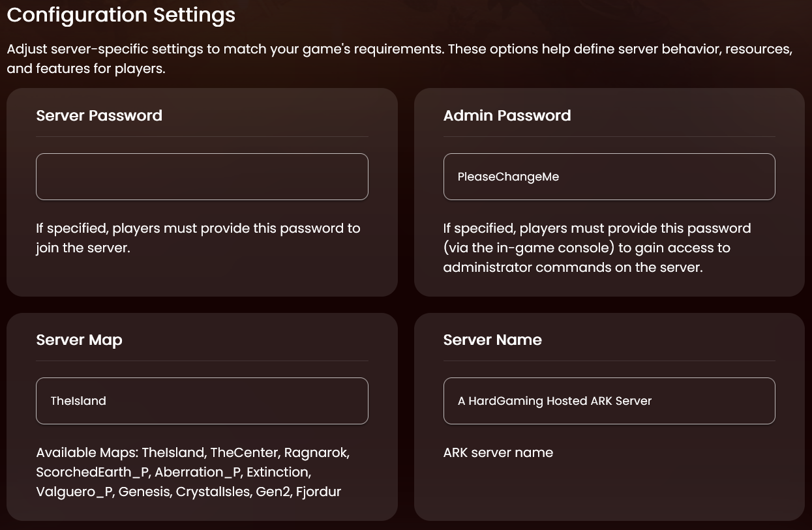The image size is (812, 530).
Task: Focus the Admin Password field containing PleaseChangeMe
Action: click(609, 177)
